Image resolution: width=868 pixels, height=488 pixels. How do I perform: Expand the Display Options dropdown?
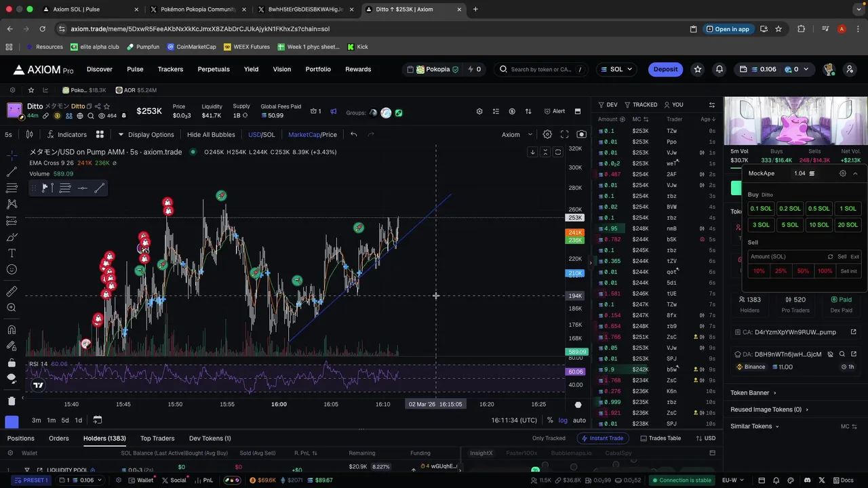[146, 134]
